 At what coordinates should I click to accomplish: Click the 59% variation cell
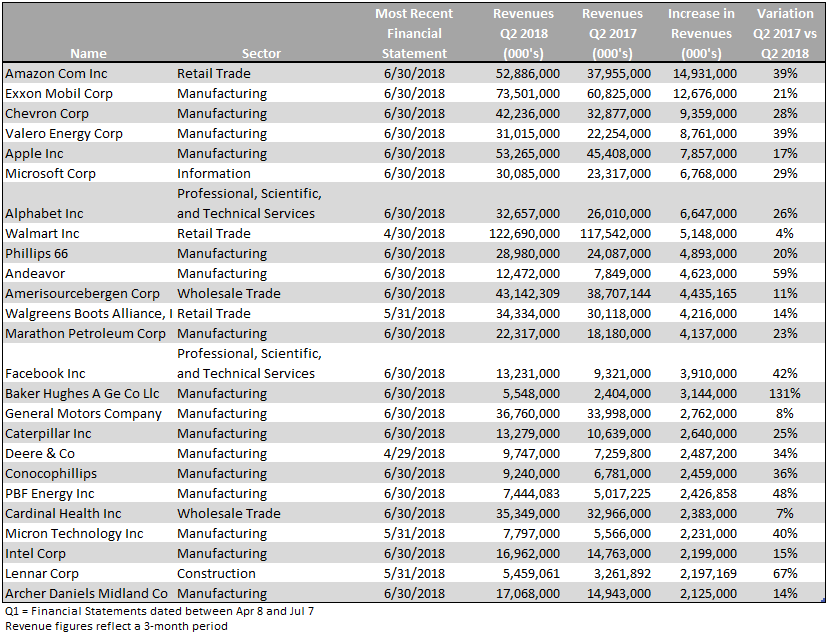(785, 273)
